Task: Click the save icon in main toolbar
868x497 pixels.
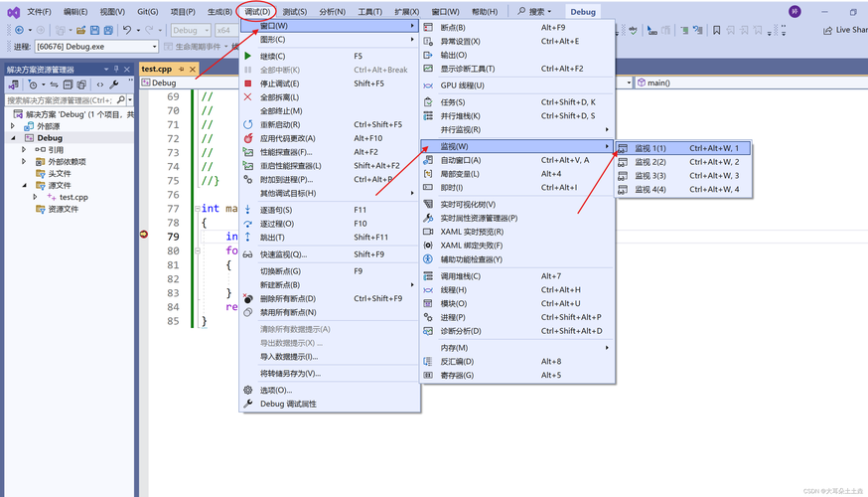Action: click(94, 30)
